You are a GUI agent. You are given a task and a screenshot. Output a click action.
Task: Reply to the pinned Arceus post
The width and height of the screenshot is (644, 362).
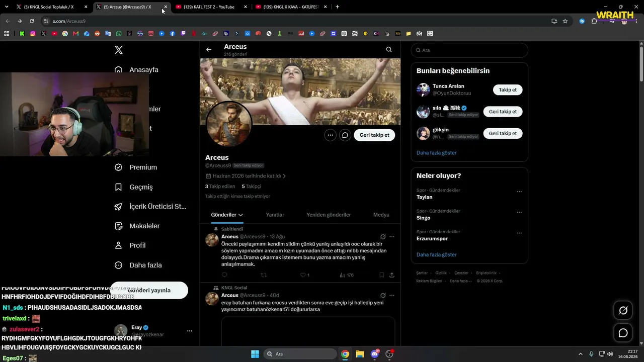[x=224, y=275]
